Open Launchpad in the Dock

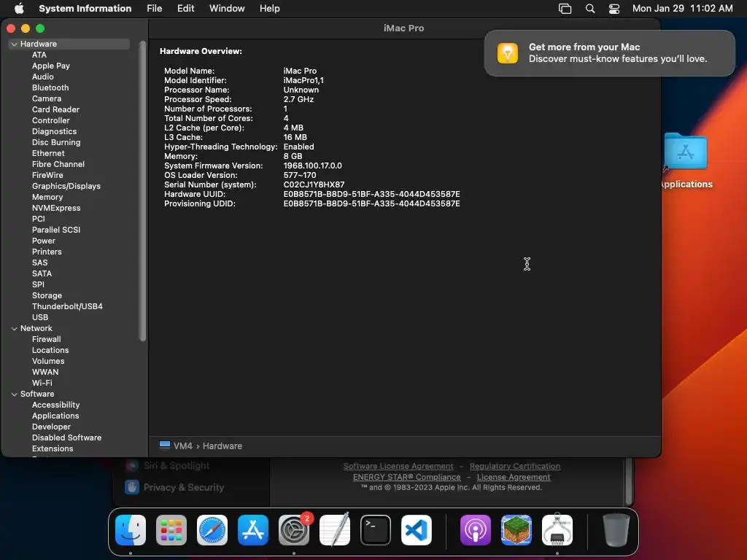tap(171, 530)
